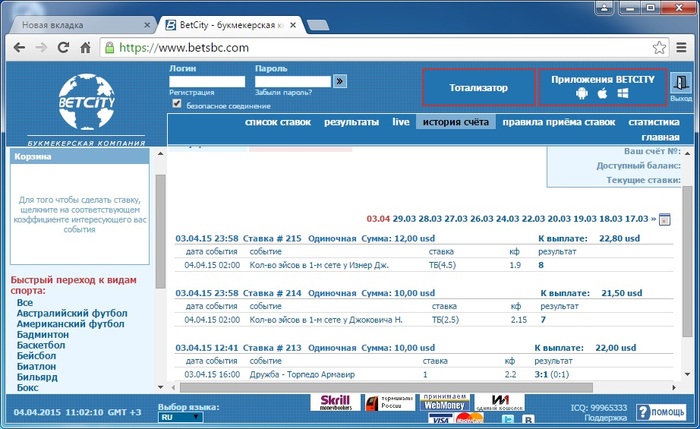Click the horizontal scrollbar thumb

pos(386,387)
